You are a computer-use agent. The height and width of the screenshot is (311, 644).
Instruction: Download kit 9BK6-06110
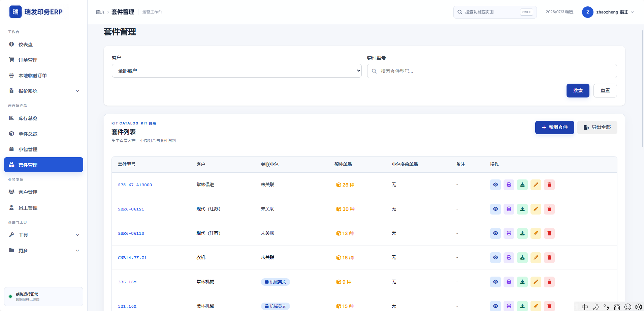tap(522, 233)
